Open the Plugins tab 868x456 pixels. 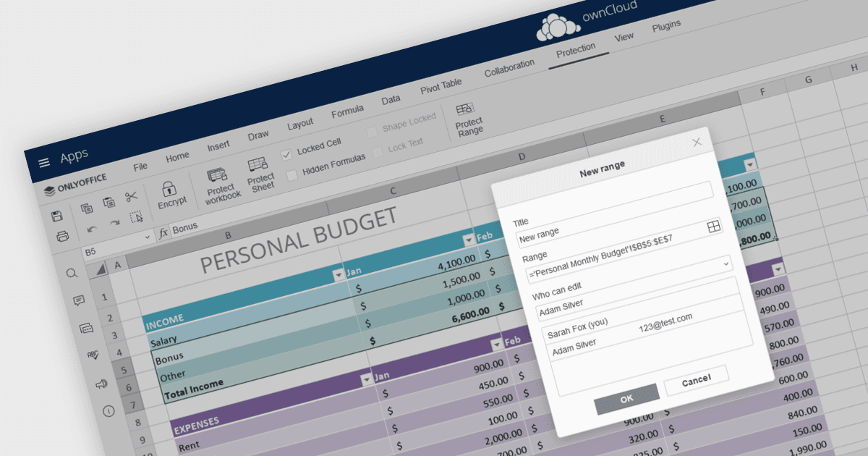[x=666, y=26]
